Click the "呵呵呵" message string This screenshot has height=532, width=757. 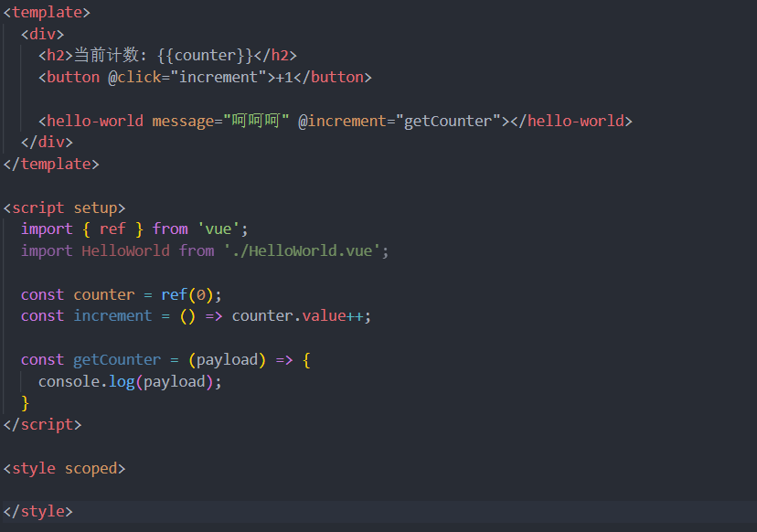[x=256, y=121]
